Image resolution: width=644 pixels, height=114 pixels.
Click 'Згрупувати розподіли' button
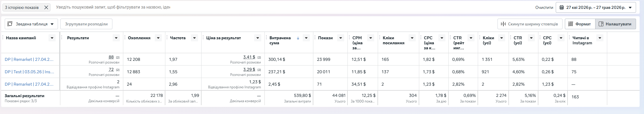[86, 24]
